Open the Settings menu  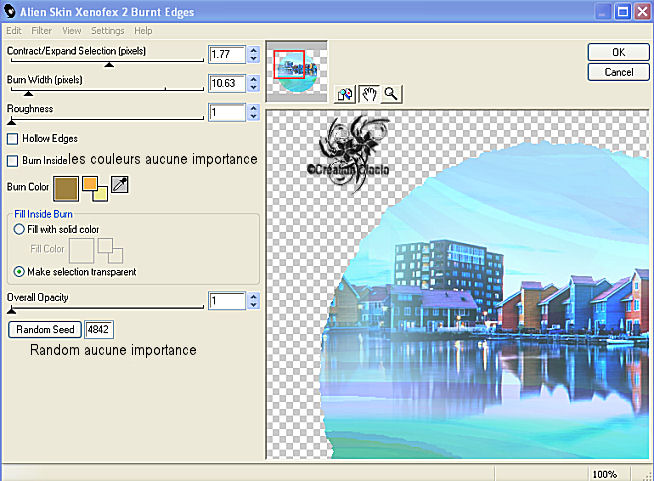click(x=107, y=31)
